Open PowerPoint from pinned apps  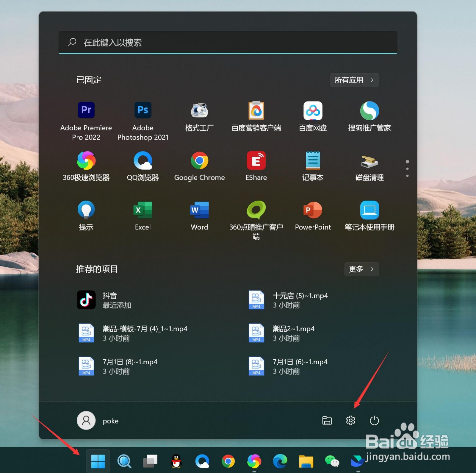click(313, 216)
